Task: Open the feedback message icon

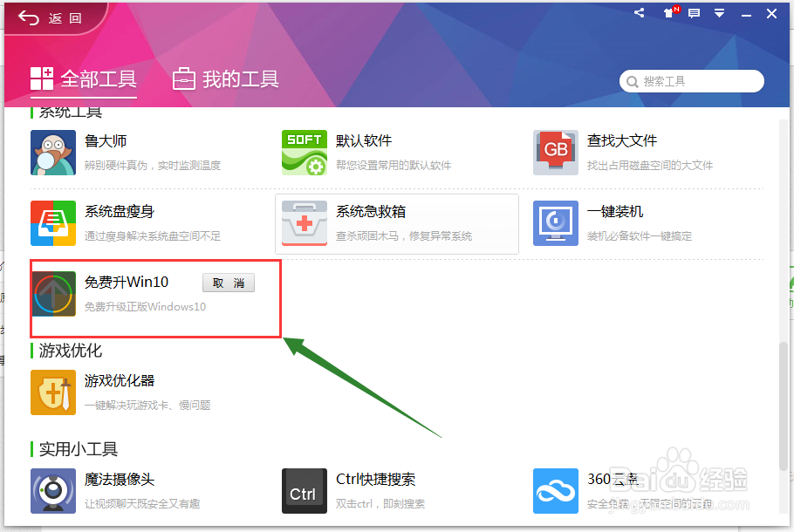Action: click(694, 13)
